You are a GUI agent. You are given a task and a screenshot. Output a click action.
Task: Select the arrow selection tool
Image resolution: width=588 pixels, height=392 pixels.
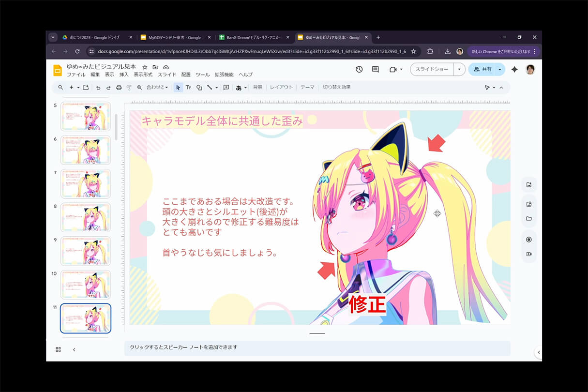pos(178,88)
